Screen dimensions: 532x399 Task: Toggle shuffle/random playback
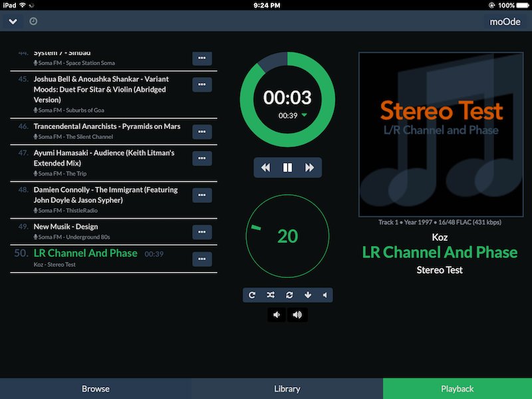click(x=271, y=295)
